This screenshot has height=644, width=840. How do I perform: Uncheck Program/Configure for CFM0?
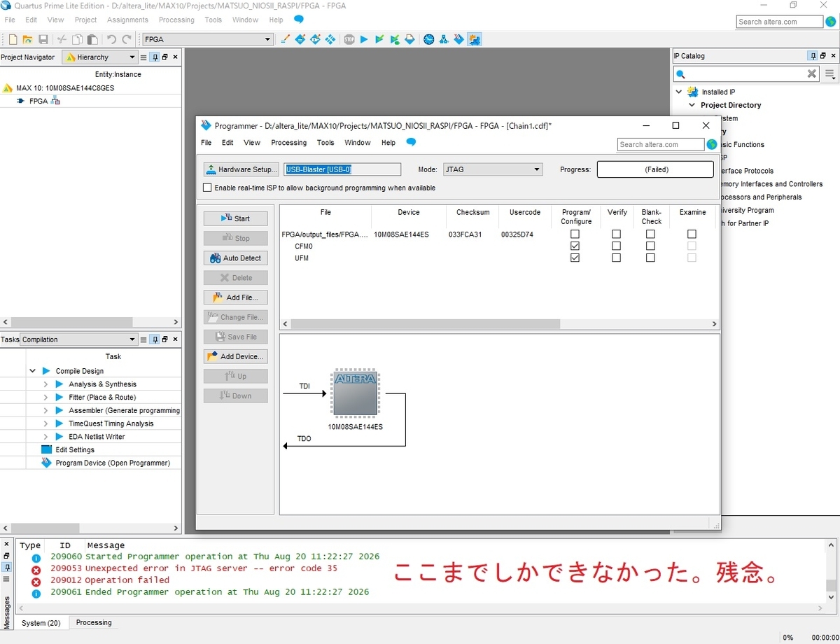point(575,246)
